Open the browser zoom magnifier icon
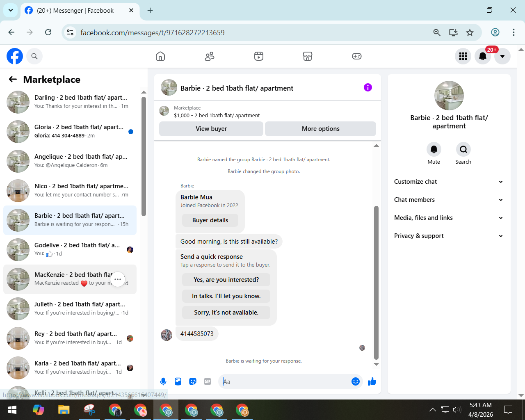This screenshot has height=420, width=525. coord(437,32)
